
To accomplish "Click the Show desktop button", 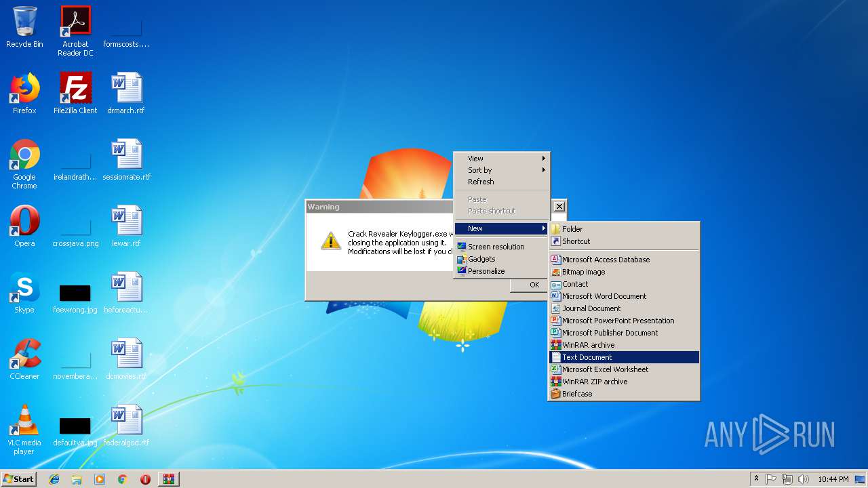I will (x=861, y=479).
